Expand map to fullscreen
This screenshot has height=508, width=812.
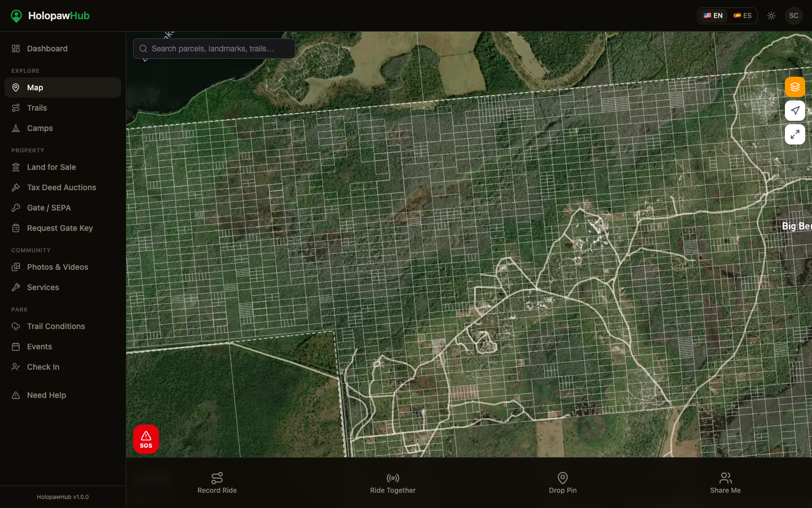point(795,134)
